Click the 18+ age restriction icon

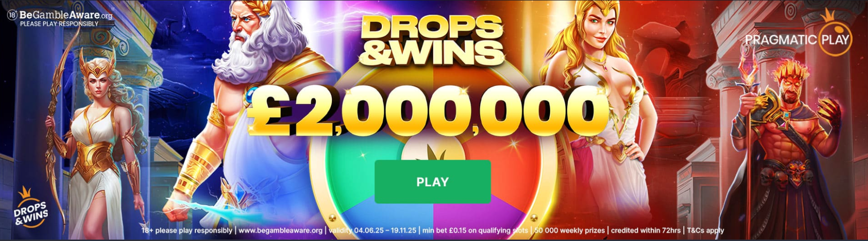point(12,15)
